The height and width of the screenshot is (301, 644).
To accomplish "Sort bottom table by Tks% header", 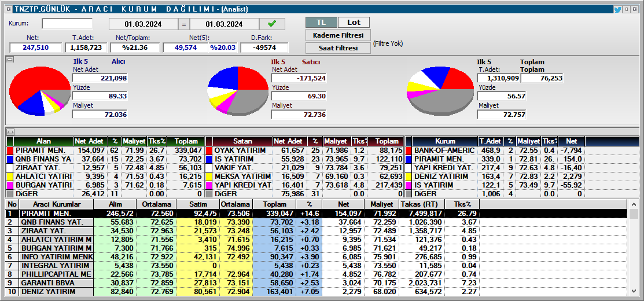I will tap(462, 204).
